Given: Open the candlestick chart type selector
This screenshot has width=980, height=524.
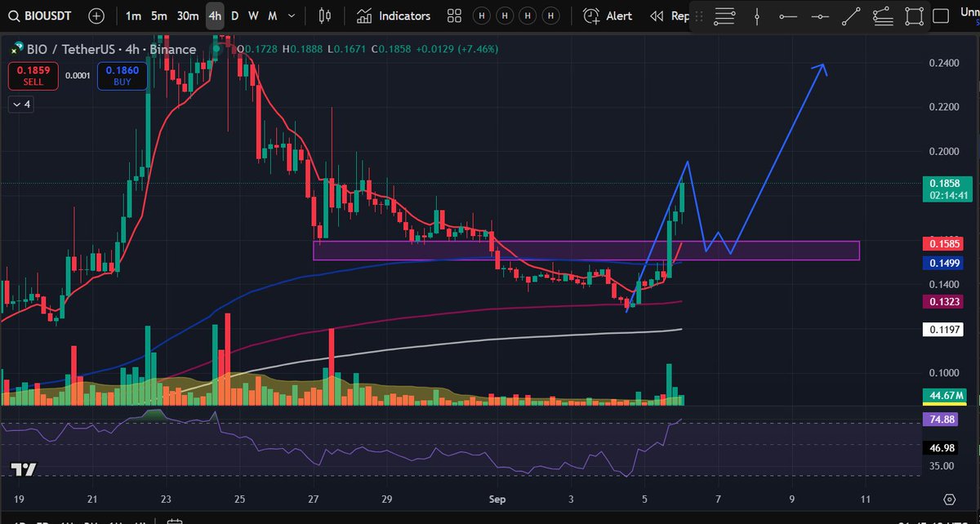Looking at the screenshot, I should click(325, 16).
